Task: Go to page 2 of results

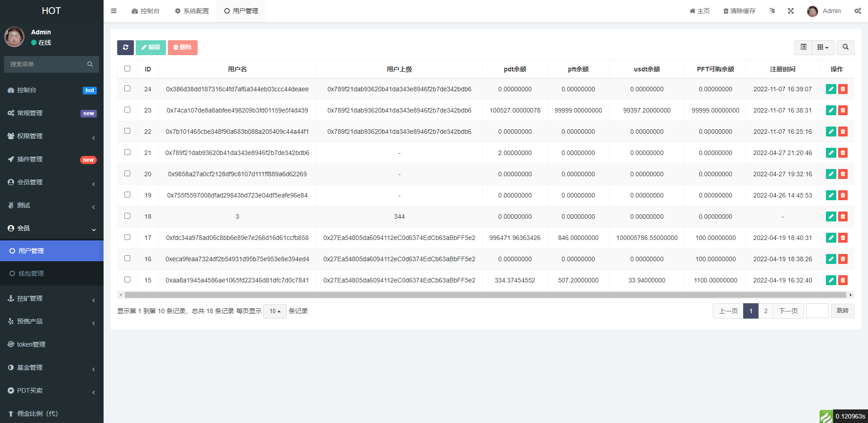Action: [765, 311]
